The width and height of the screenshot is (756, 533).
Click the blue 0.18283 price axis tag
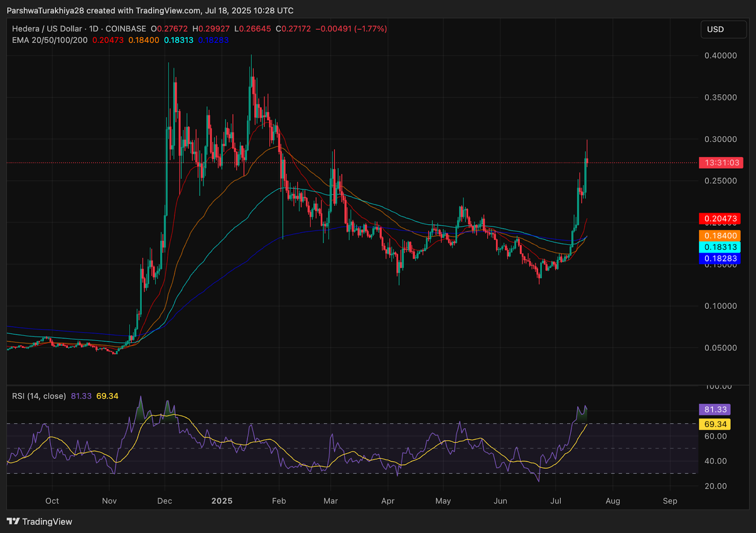pos(720,258)
